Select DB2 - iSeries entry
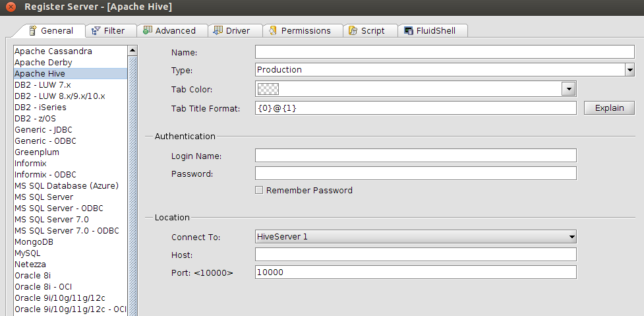The image size is (644, 316). tap(71, 108)
